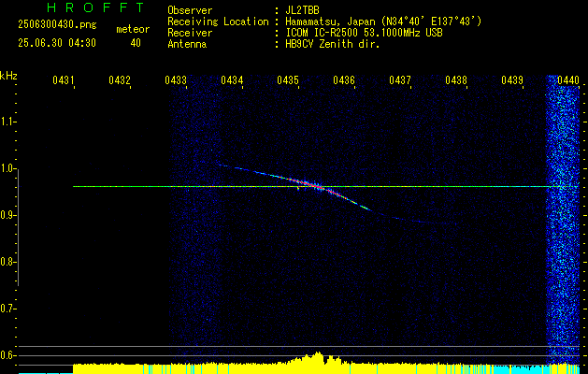
Task: Click the 0.7 kHz axis label
Action: (7, 309)
